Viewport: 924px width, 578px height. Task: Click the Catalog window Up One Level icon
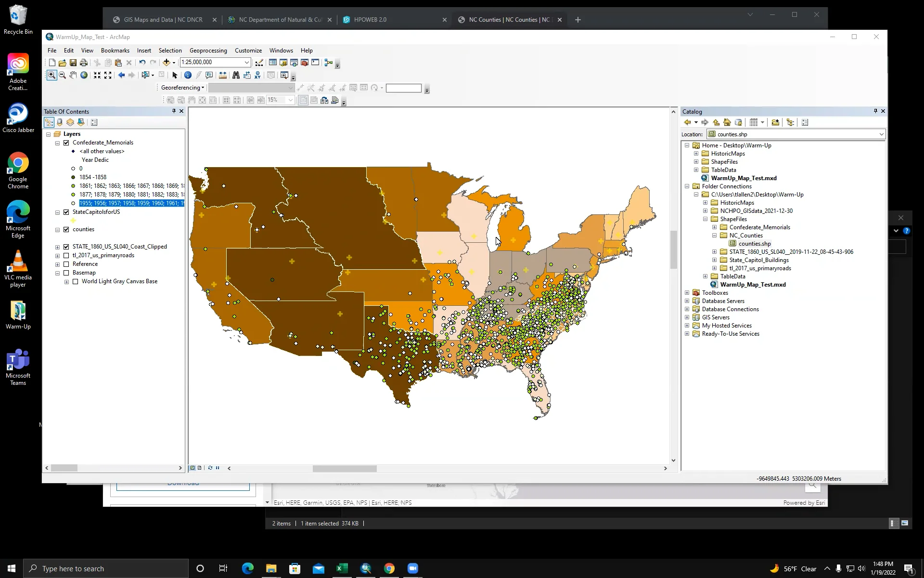[717, 122]
